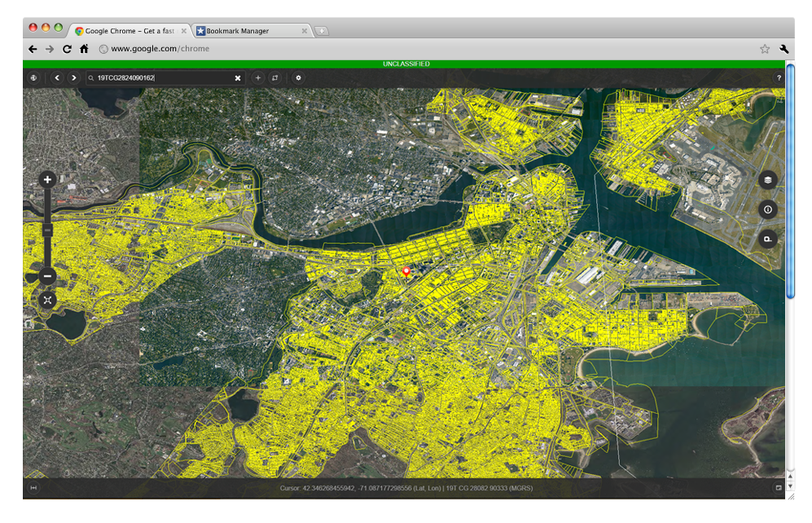Click the Info (identify) tool icon
812x523 pixels.
766,209
